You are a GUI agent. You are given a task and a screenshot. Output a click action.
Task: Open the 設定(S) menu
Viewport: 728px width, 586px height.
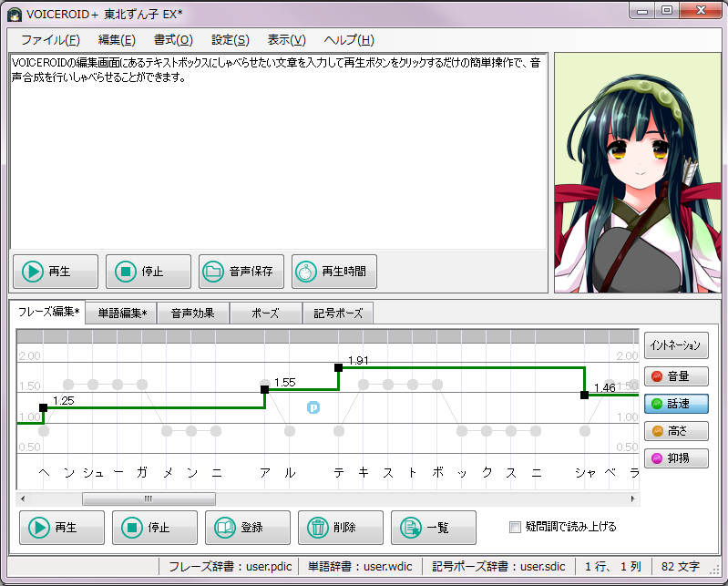point(231,40)
